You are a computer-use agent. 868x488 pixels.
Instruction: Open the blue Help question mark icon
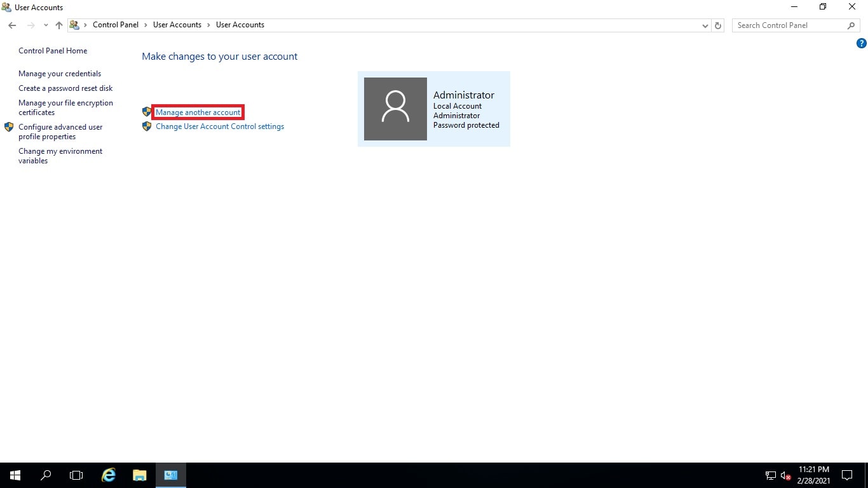point(862,44)
